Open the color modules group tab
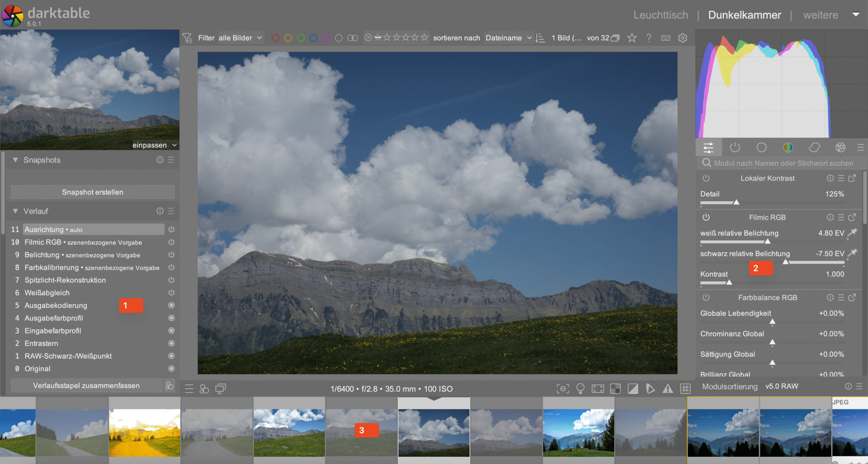868x464 pixels. 788,147
